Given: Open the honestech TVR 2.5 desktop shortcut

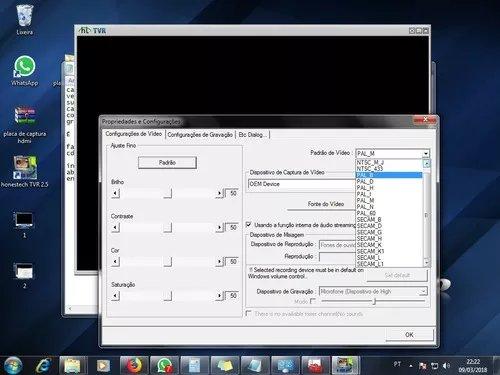Looking at the screenshot, I should [25, 171].
